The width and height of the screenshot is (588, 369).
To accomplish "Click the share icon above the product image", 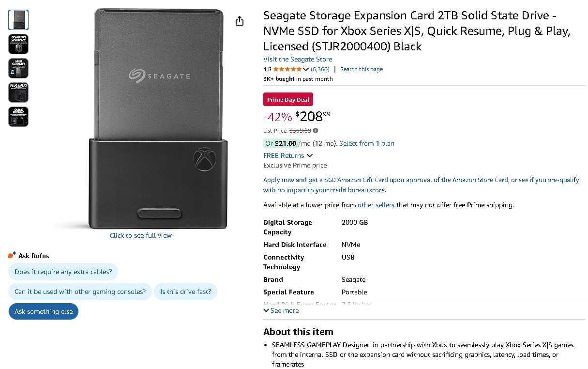I will [240, 21].
